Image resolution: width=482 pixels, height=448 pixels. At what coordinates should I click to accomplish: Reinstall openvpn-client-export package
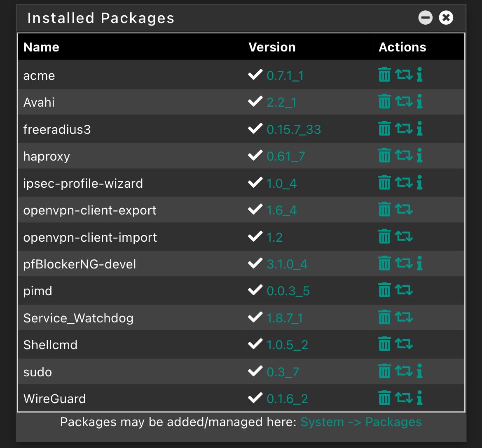404,209
